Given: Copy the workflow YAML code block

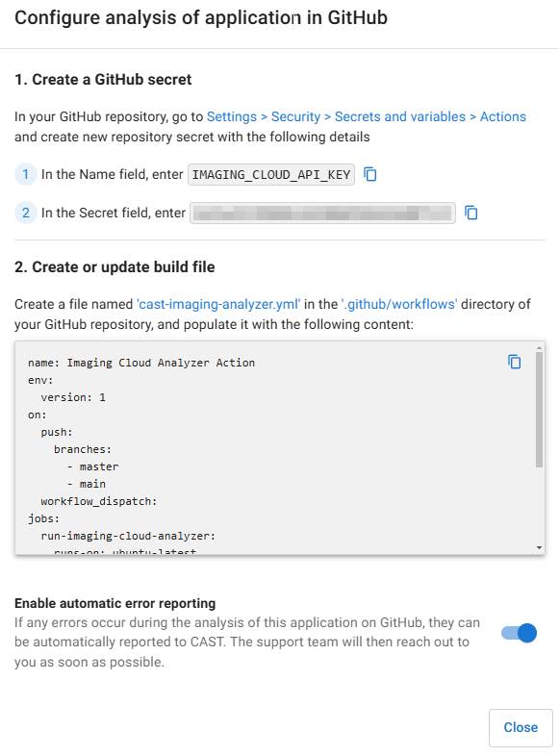Looking at the screenshot, I should 514,362.
